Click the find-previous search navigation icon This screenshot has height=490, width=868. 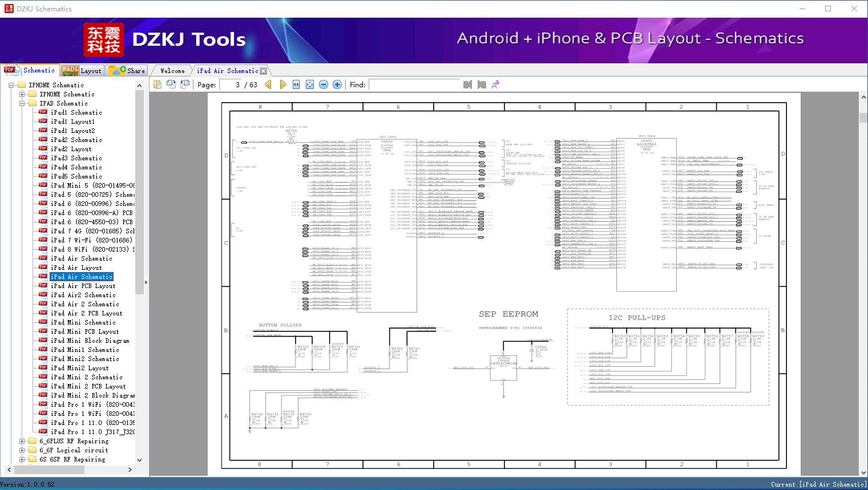coord(467,84)
